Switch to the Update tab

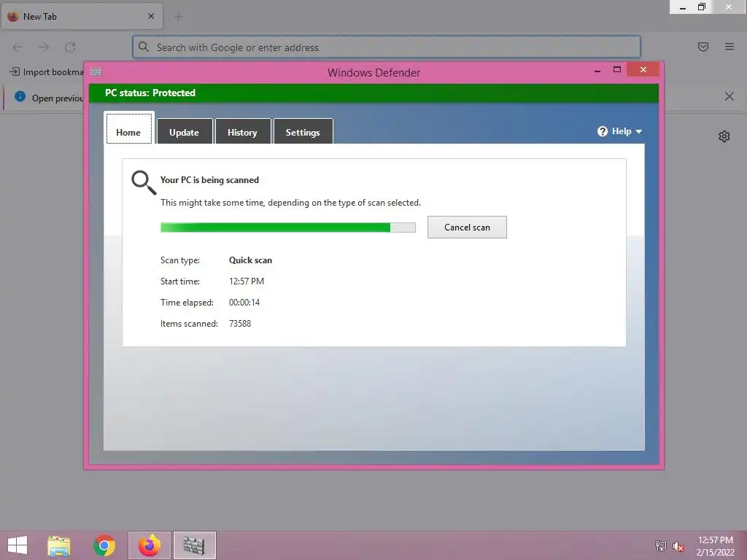coord(184,132)
